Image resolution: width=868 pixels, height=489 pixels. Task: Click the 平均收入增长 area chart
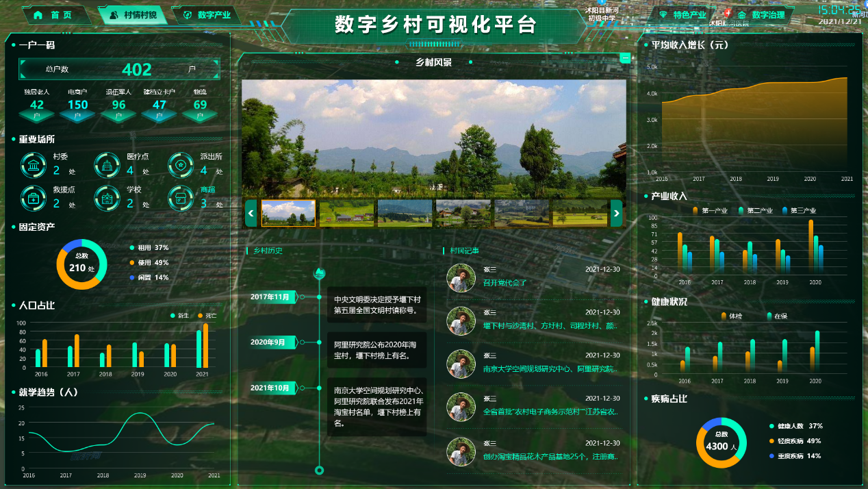[x=754, y=123]
